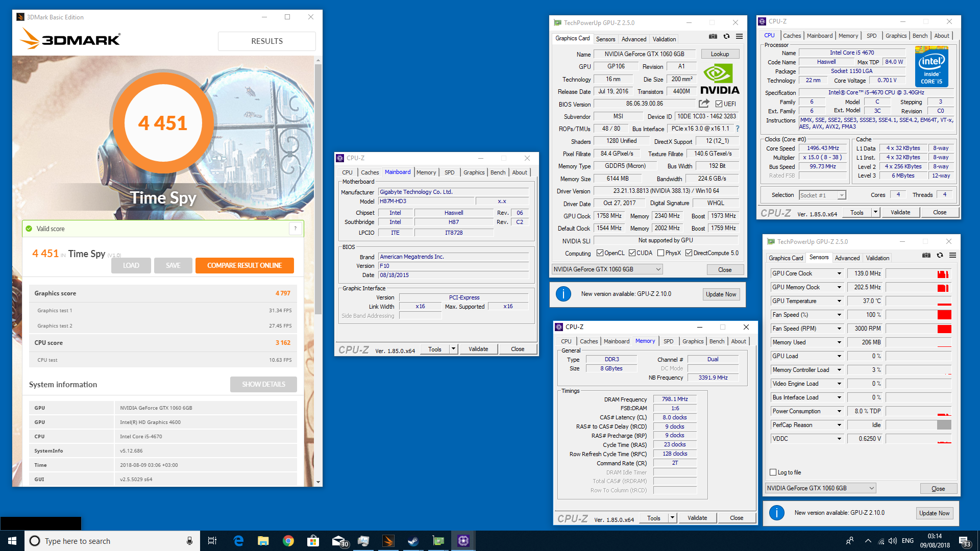Click volume icon in system tray
980x551 pixels.
pos(893,541)
